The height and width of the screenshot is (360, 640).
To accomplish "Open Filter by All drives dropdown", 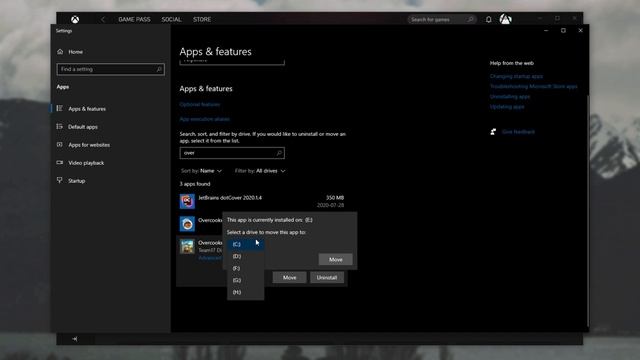I will click(260, 171).
